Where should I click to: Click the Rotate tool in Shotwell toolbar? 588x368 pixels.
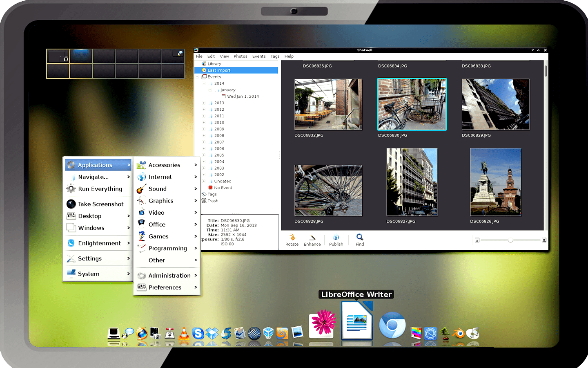coord(292,240)
